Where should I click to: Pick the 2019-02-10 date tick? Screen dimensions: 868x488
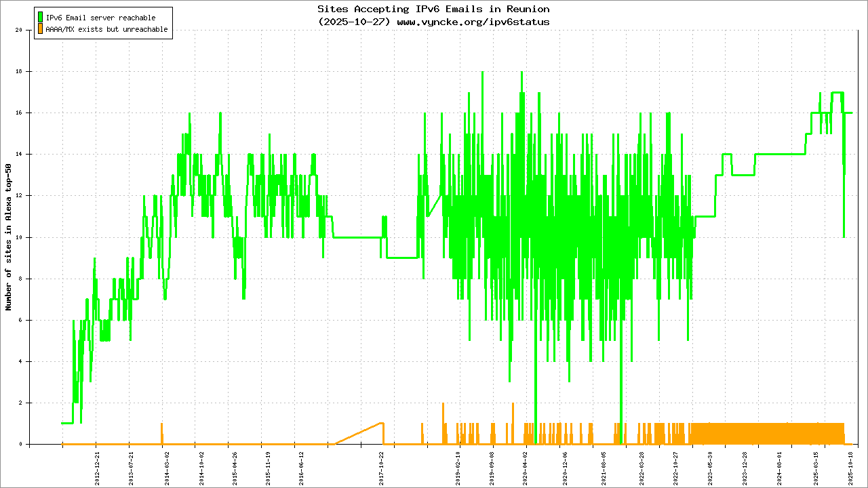pos(458,467)
